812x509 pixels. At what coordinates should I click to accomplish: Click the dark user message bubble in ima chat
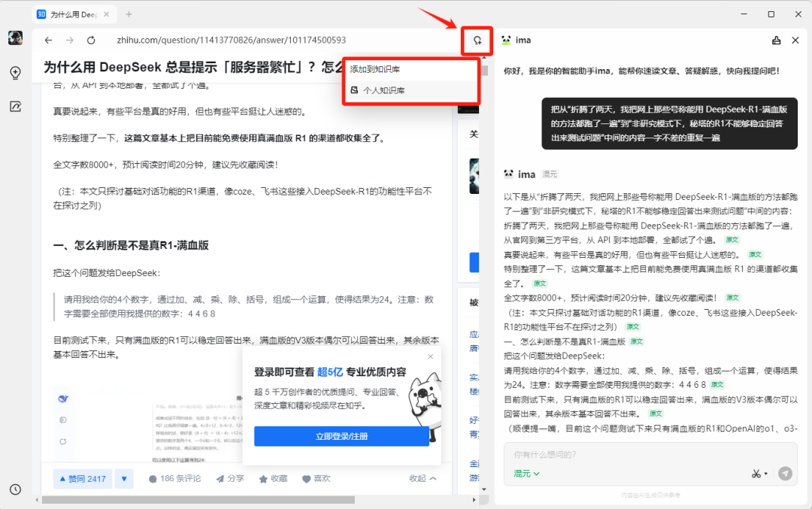click(x=670, y=124)
